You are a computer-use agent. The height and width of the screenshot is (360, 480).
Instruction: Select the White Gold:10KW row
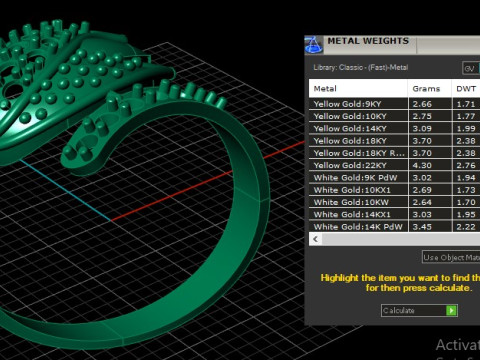[x=394, y=202]
